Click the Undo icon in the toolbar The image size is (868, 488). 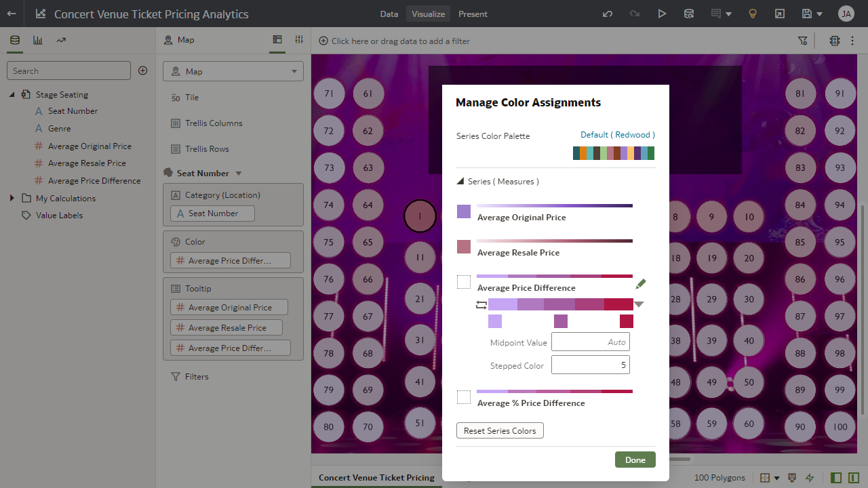pyautogui.click(x=608, y=14)
